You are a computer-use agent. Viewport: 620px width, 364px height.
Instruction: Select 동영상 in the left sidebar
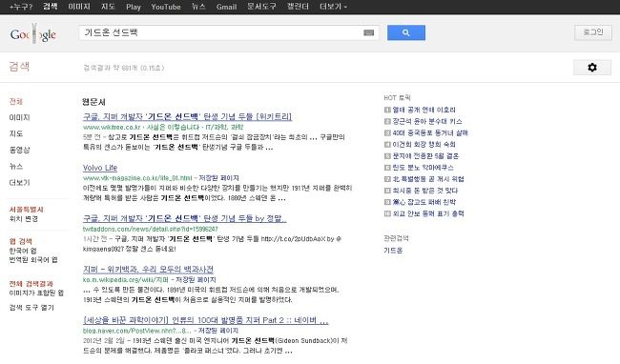coord(19,150)
